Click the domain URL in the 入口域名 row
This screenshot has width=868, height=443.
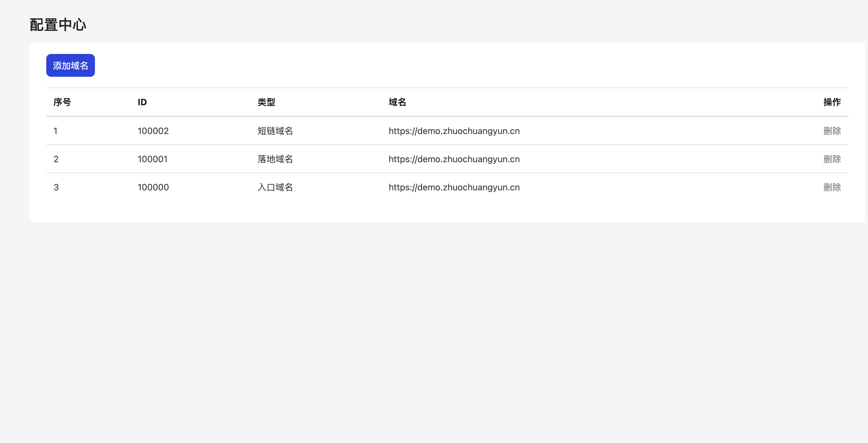tap(454, 188)
